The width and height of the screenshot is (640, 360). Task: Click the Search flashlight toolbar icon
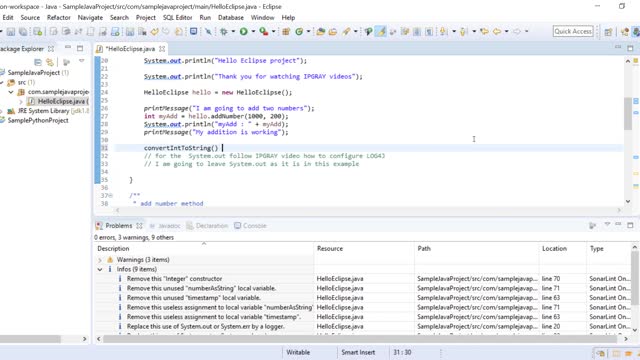[x=347, y=31]
